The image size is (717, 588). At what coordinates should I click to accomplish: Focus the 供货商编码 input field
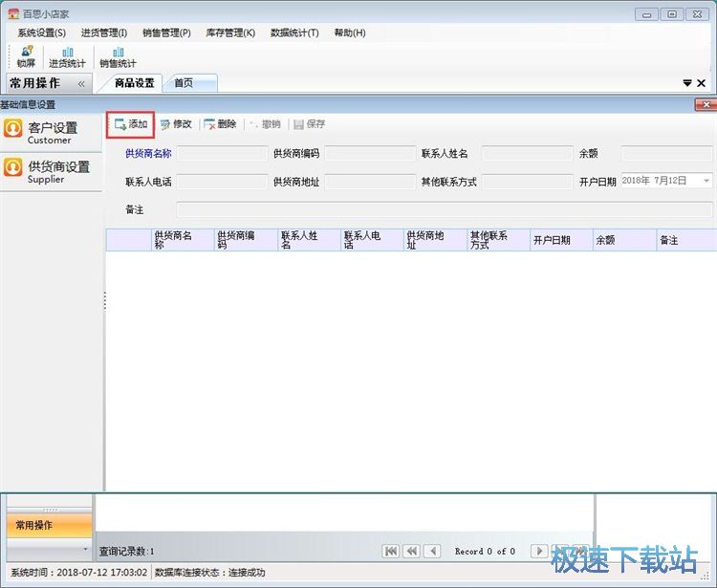[370, 153]
